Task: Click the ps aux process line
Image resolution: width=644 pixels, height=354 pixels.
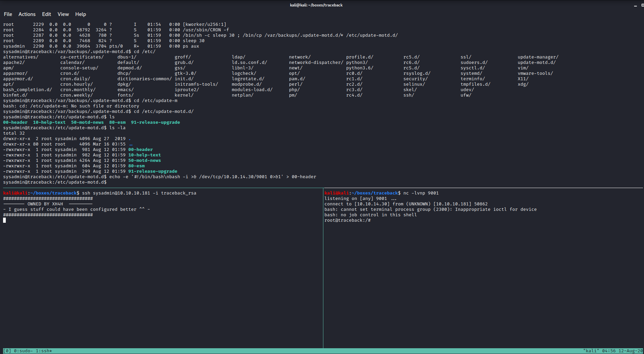Action: pos(101,46)
